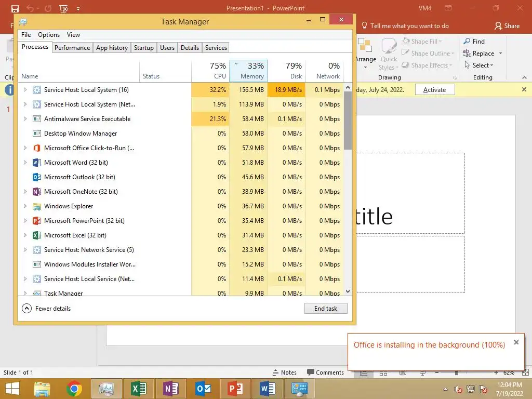The image size is (532, 399).
Task: Expand Service Host: Local System (16)
Action: [x=25, y=89]
